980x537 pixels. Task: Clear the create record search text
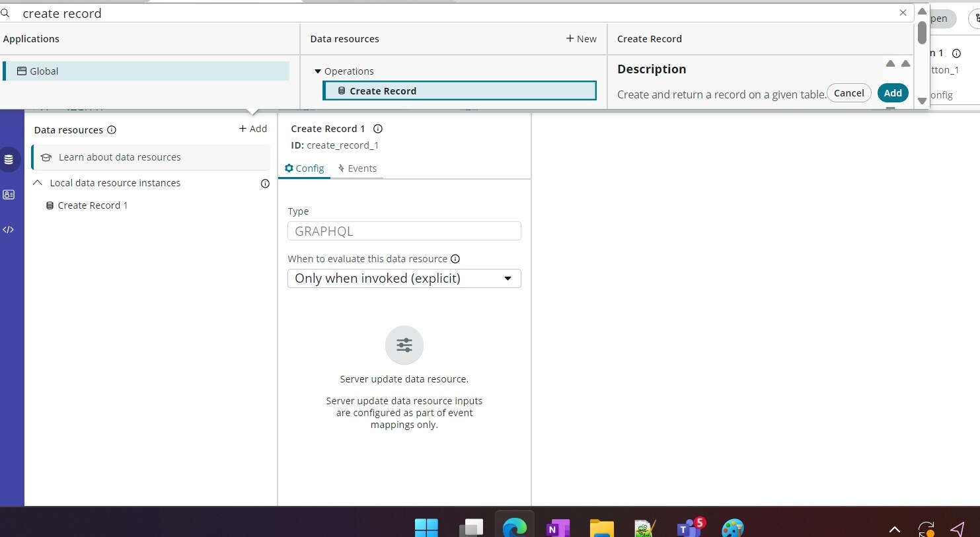coord(903,13)
